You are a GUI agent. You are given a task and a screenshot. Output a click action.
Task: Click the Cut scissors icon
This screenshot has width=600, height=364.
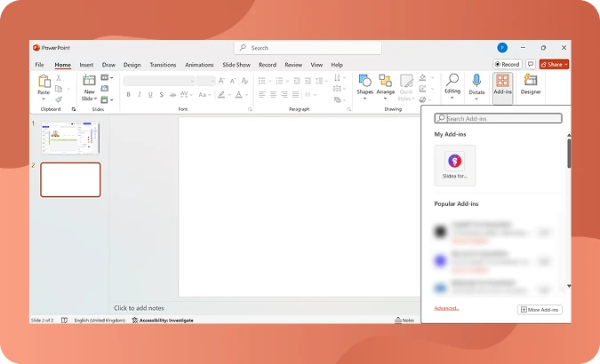pos(59,78)
